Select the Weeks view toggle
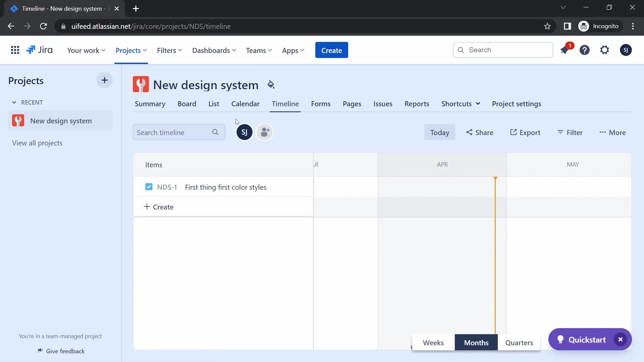644x362 pixels. click(x=433, y=343)
